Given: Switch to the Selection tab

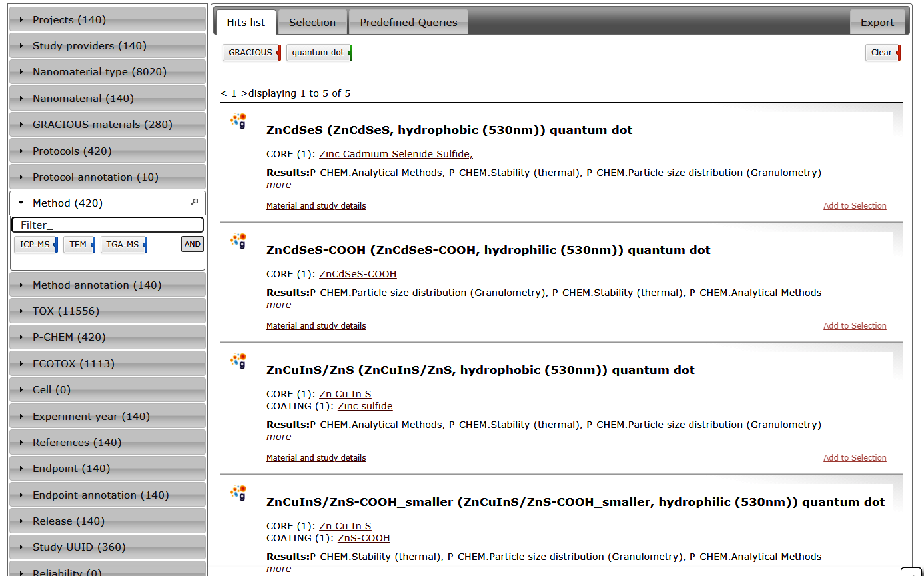Looking at the screenshot, I should (312, 23).
